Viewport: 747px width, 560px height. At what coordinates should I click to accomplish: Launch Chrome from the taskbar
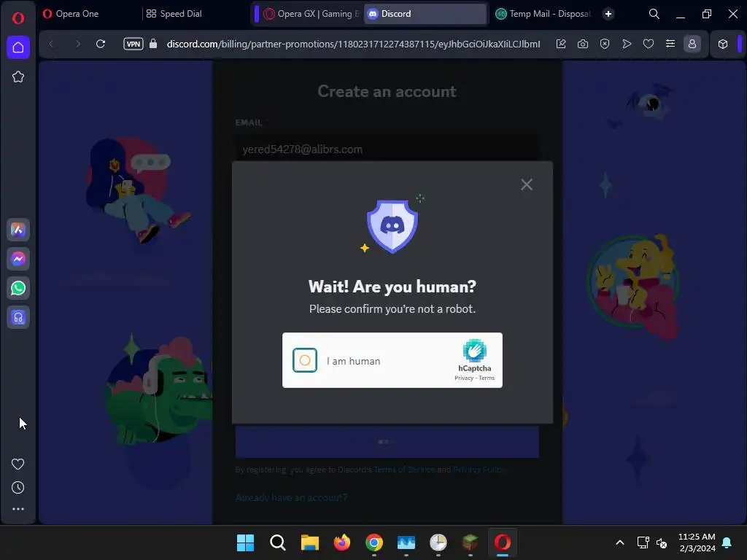(x=374, y=542)
